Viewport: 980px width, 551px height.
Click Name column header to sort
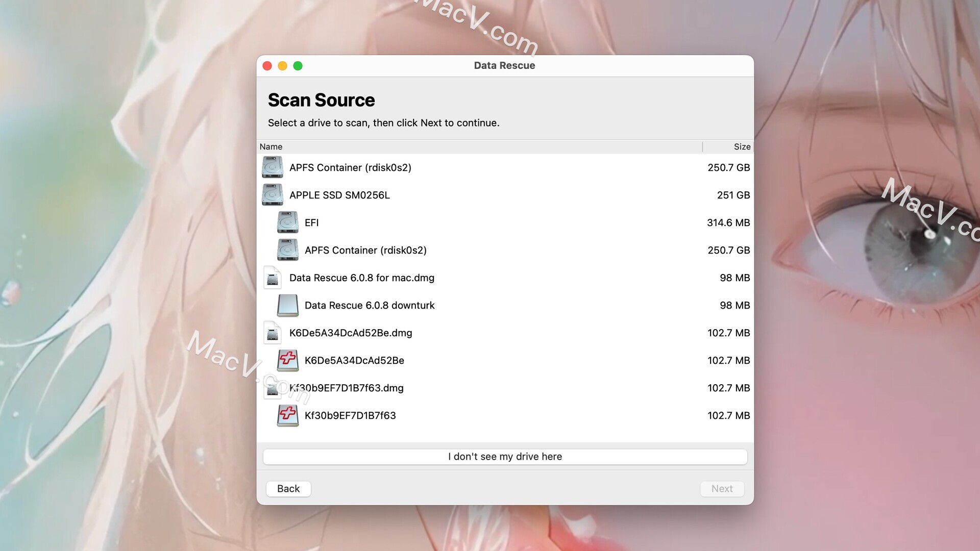point(271,146)
